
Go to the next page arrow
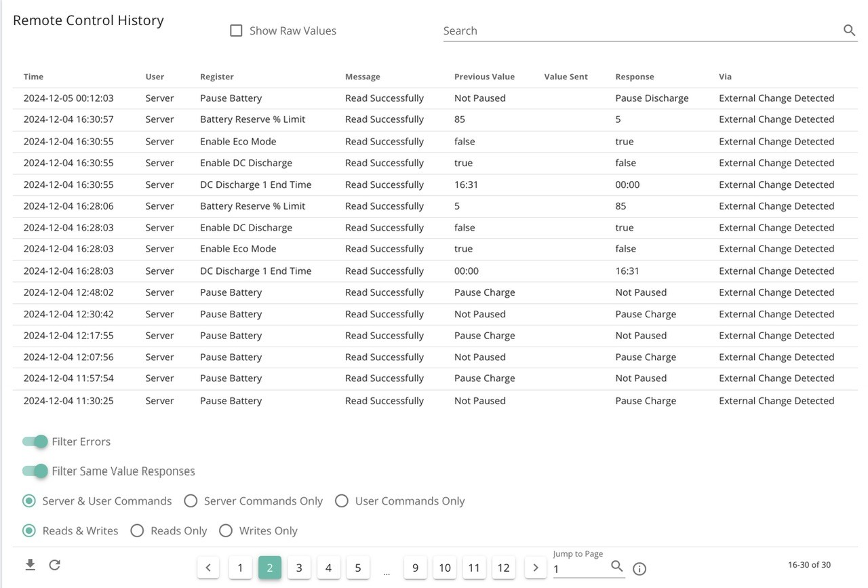535,568
